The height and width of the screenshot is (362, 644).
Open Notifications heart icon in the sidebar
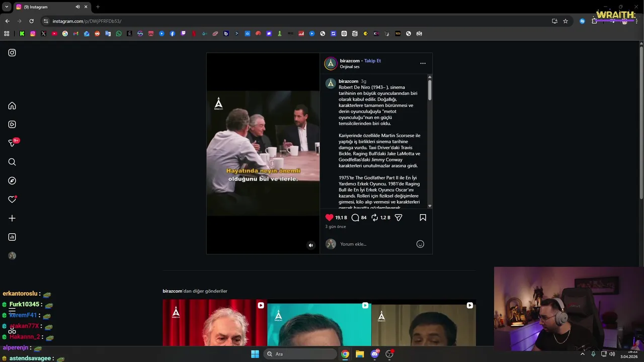pyautogui.click(x=12, y=200)
